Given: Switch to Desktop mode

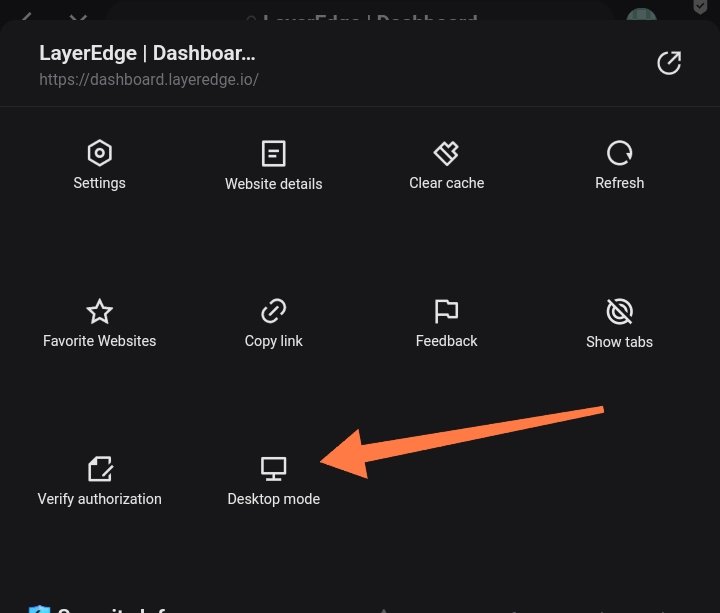Looking at the screenshot, I should [x=274, y=481].
